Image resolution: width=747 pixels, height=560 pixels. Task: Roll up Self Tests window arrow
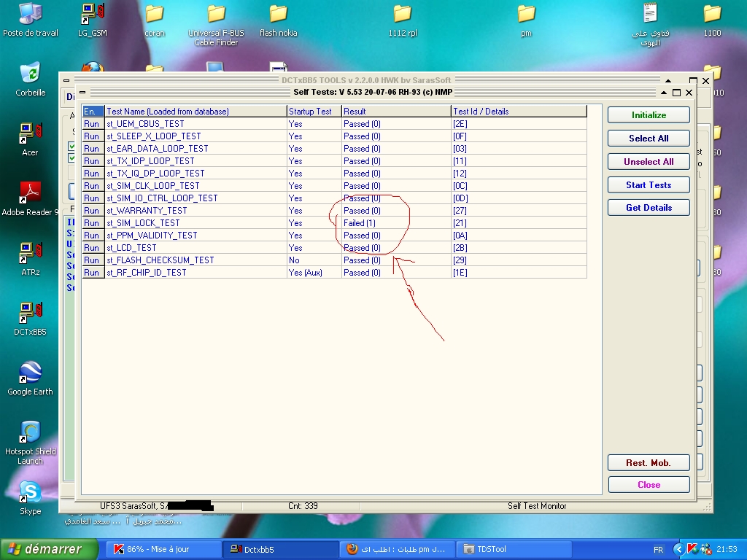[664, 93]
